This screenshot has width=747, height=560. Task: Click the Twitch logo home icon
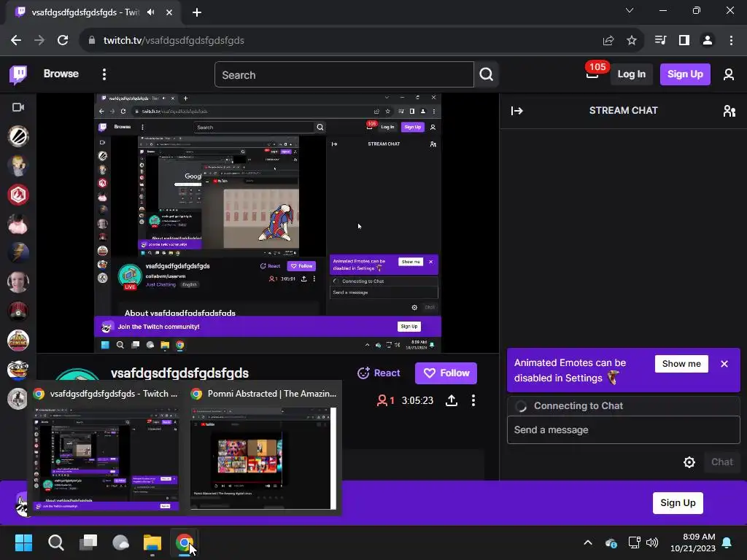(x=18, y=74)
